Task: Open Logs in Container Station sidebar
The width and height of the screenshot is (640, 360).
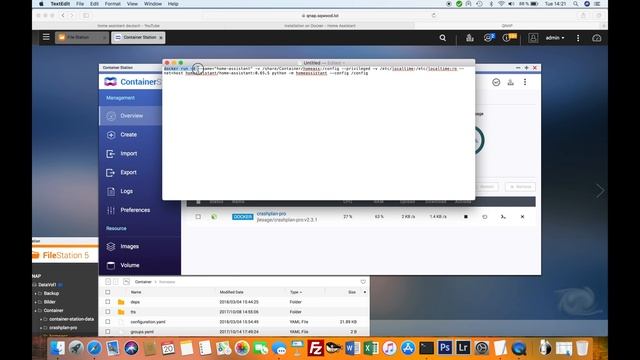Action: tap(126, 191)
